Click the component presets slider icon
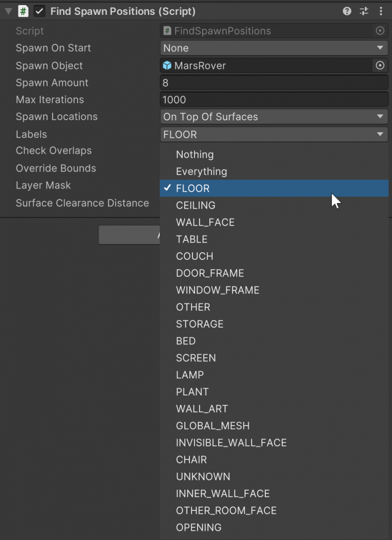 pyautogui.click(x=364, y=11)
